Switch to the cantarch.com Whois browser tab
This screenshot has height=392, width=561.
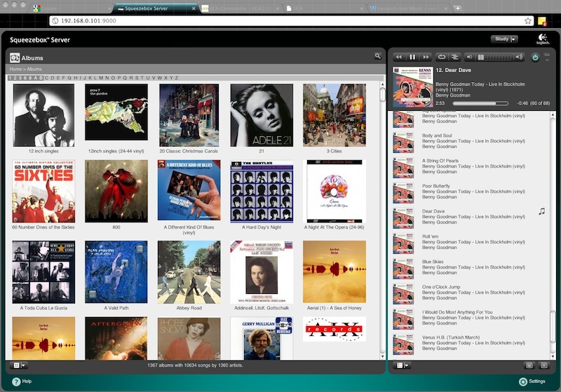pyautogui.click(x=409, y=8)
